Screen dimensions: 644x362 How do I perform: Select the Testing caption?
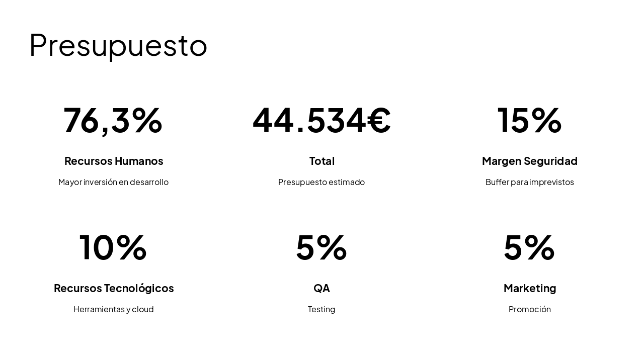[321, 309]
